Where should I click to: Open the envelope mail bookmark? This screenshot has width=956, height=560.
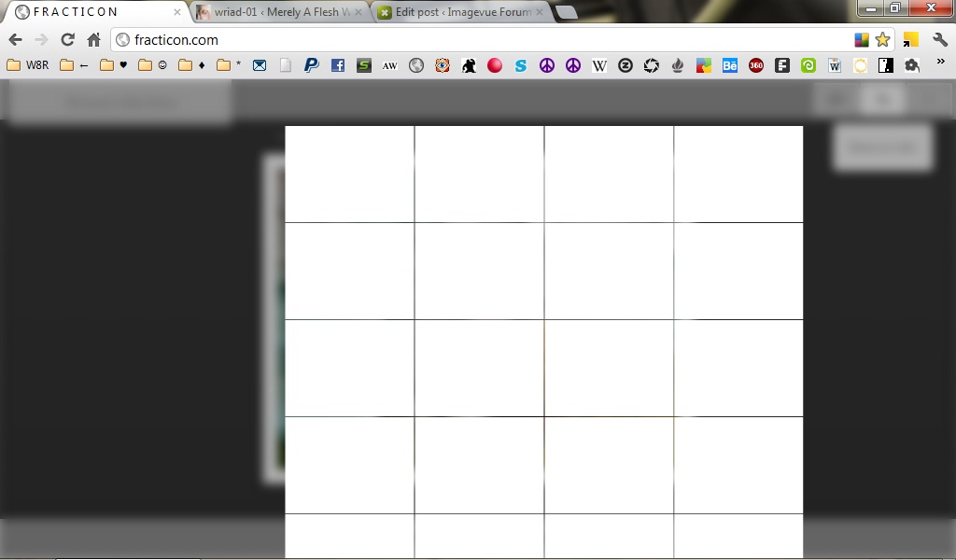[x=260, y=65]
